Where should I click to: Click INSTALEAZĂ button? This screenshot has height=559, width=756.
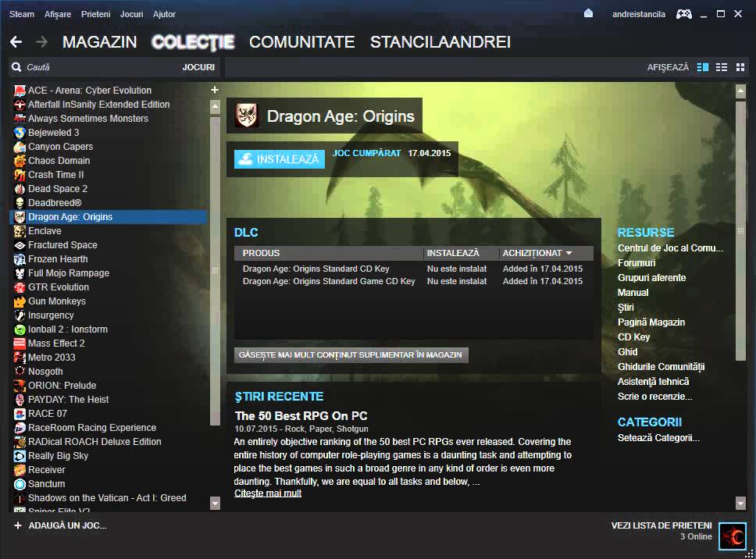(x=280, y=159)
